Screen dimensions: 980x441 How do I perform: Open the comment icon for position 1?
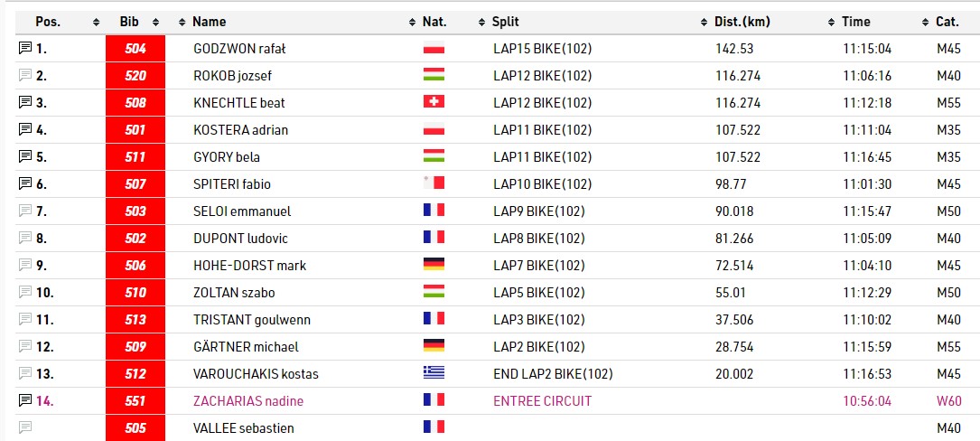point(24,49)
